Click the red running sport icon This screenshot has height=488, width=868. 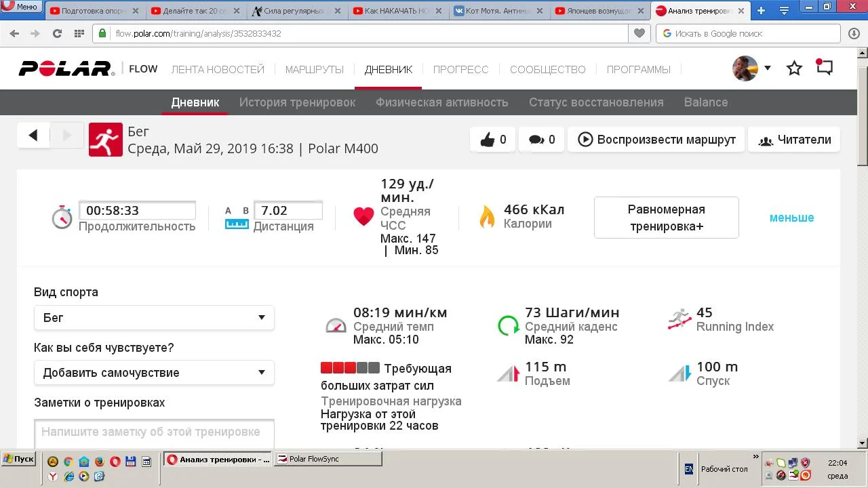pyautogui.click(x=105, y=140)
